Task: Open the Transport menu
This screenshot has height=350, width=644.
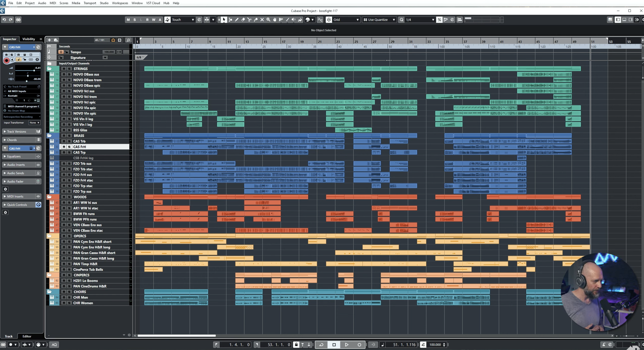Action: [90, 3]
